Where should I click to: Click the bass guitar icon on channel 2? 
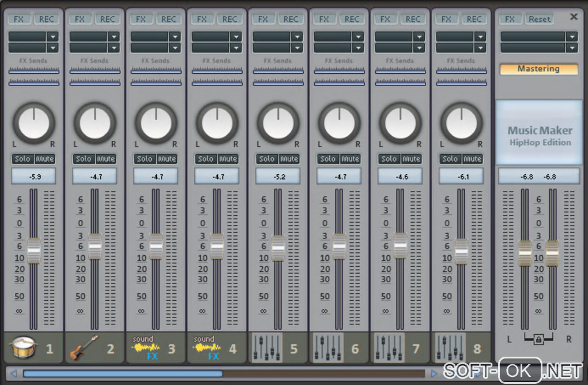point(84,348)
